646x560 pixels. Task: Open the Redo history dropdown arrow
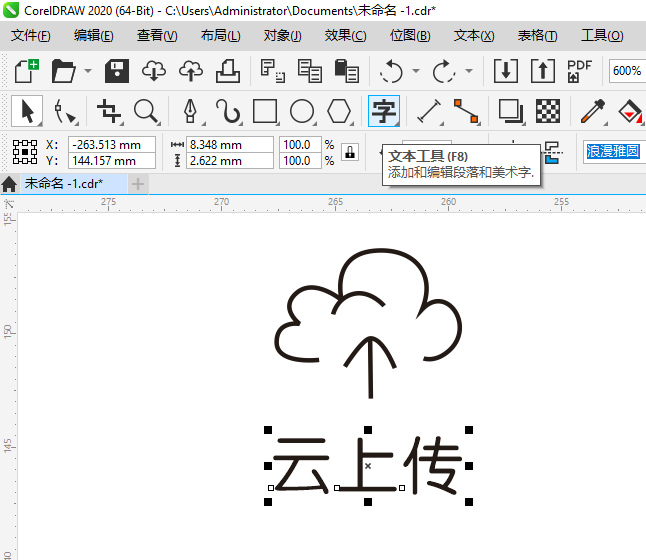tap(469, 71)
